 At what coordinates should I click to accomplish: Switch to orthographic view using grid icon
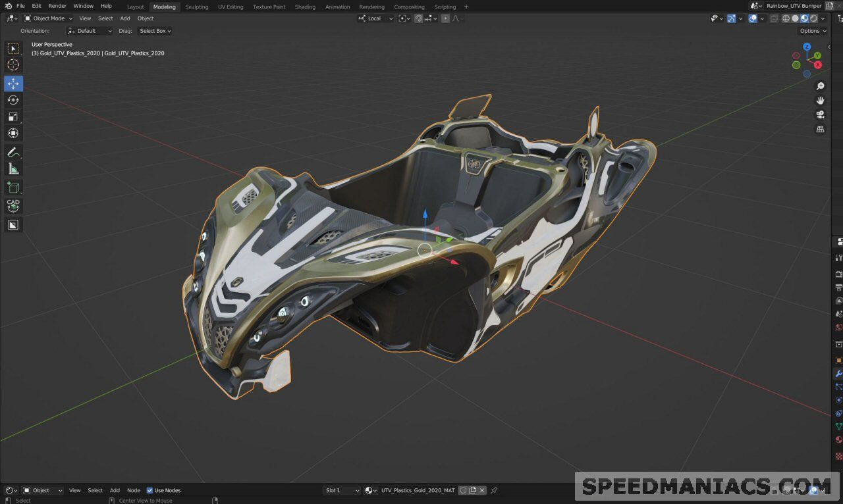[821, 129]
